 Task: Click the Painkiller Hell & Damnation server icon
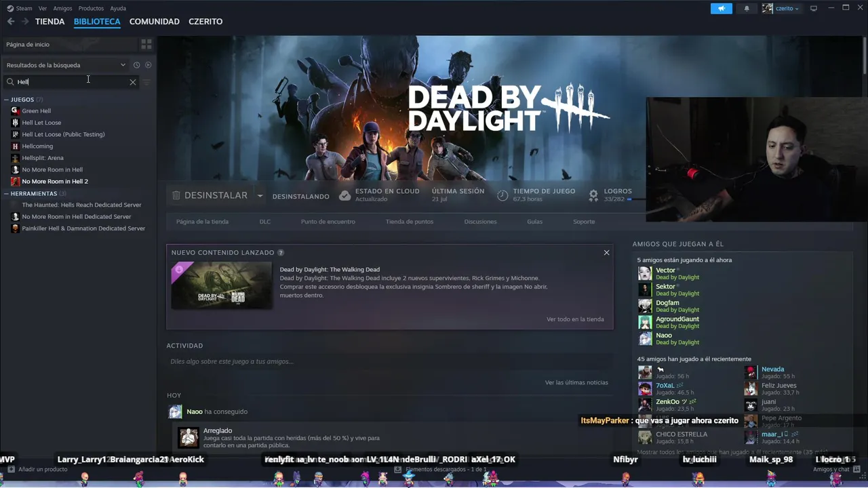coord(15,228)
